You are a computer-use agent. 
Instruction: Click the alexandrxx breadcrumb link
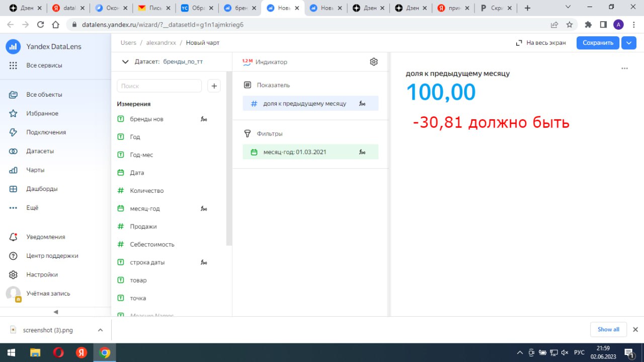[161, 43]
